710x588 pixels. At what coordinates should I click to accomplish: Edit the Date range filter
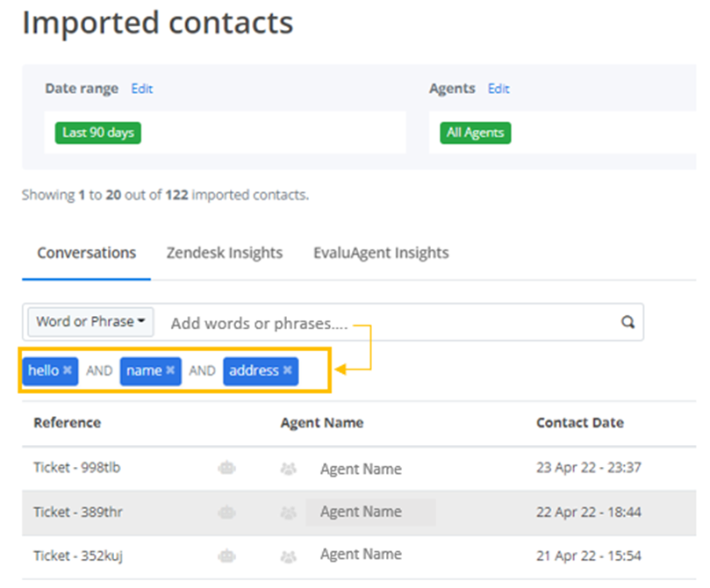(x=142, y=89)
